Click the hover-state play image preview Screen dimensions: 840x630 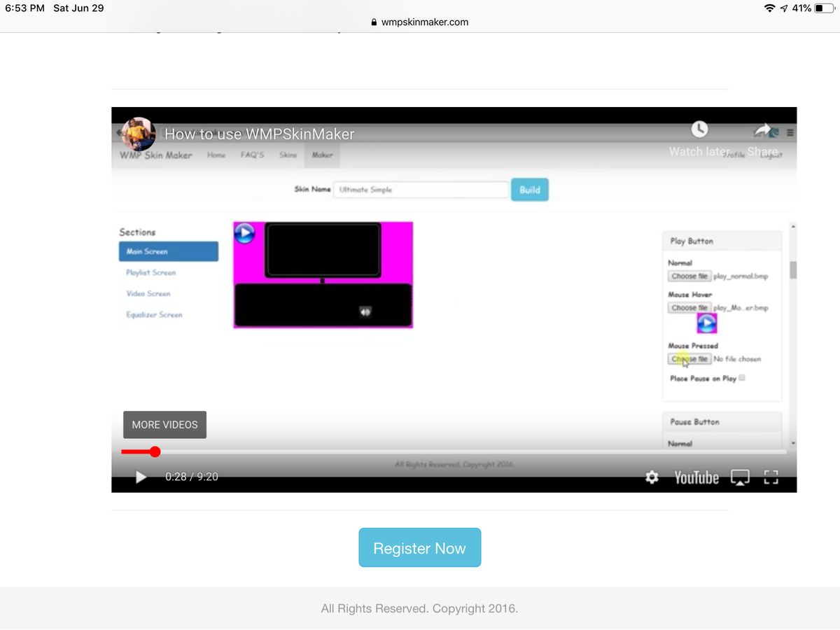coord(707,323)
